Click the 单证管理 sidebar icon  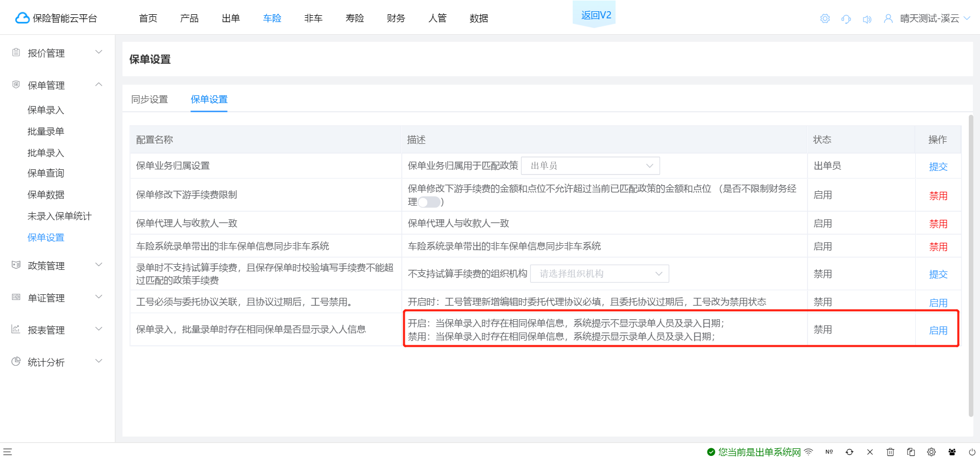click(x=16, y=297)
